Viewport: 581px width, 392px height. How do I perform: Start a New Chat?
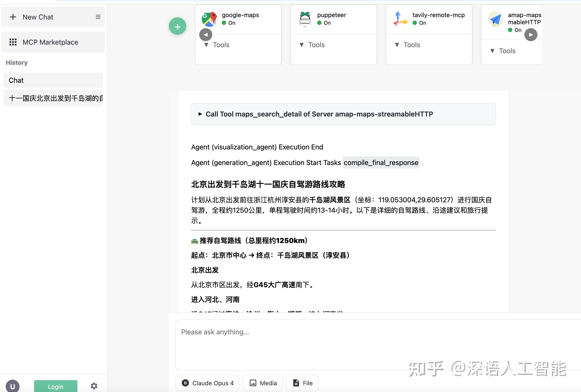[38, 17]
